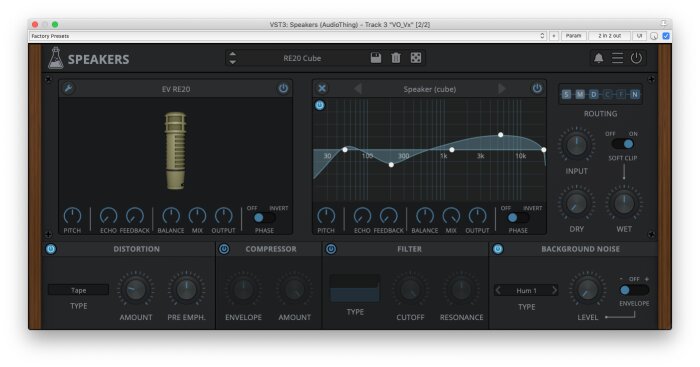The height and width of the screenshot is (367, 700).
Task: Toggle Background Noise envelope switch
Action: 633,290
